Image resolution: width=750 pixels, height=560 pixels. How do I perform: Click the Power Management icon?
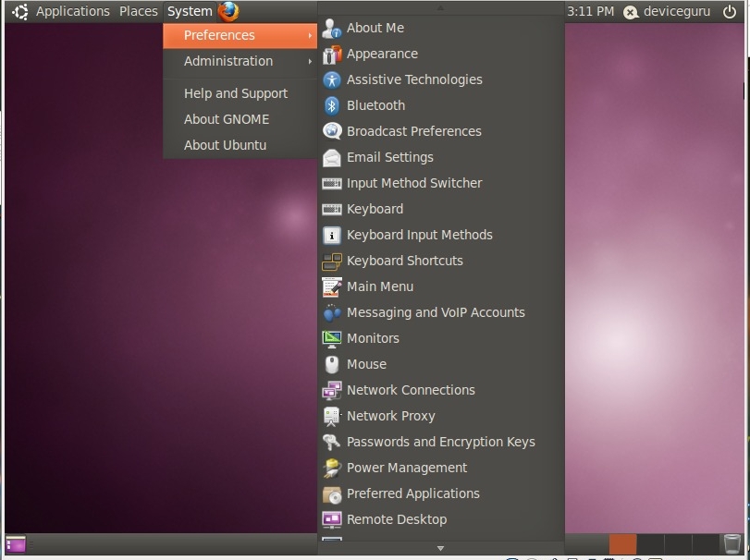point(331,469)
